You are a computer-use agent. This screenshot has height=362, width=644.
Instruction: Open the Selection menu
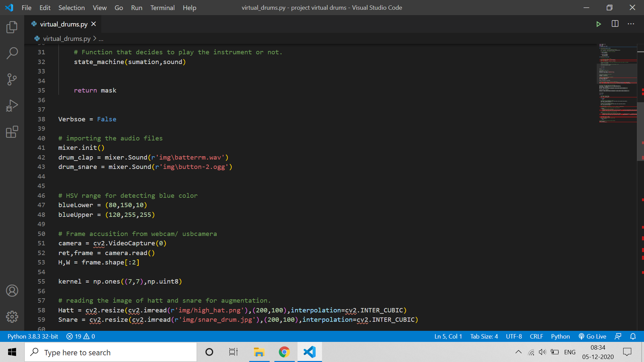point(71,7)
